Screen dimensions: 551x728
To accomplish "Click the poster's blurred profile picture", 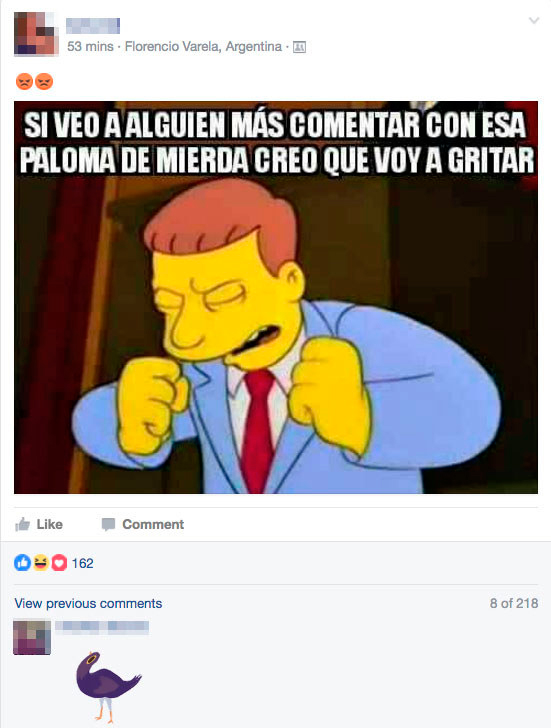I will (x=37, y=34).
